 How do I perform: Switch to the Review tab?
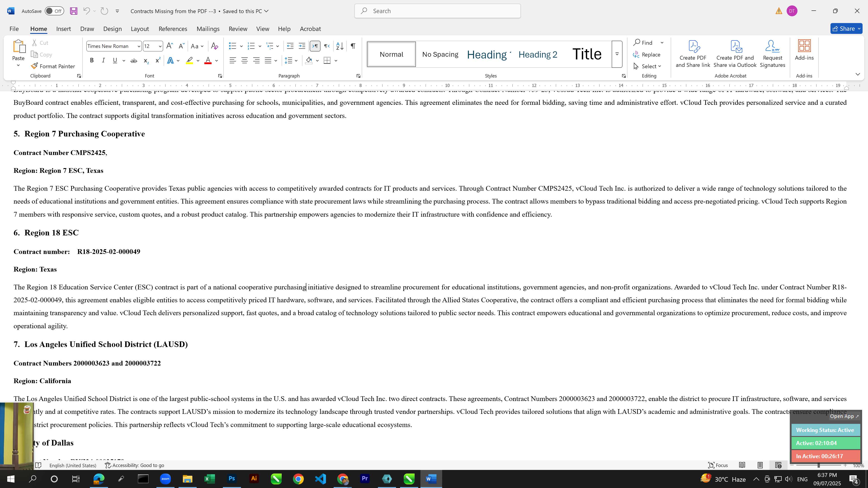(x=238, y=29)
